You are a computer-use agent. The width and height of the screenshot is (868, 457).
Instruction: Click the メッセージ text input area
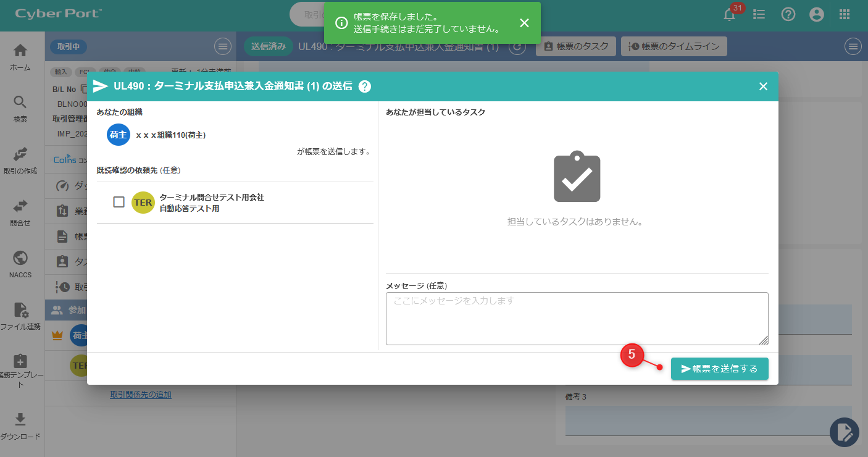pos(577,318)
